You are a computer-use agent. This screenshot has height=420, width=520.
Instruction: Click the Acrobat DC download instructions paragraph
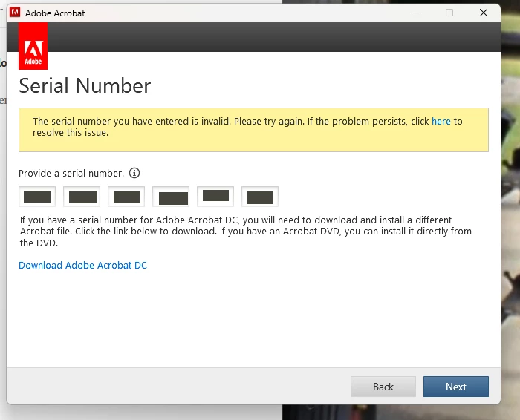[245, 232]
